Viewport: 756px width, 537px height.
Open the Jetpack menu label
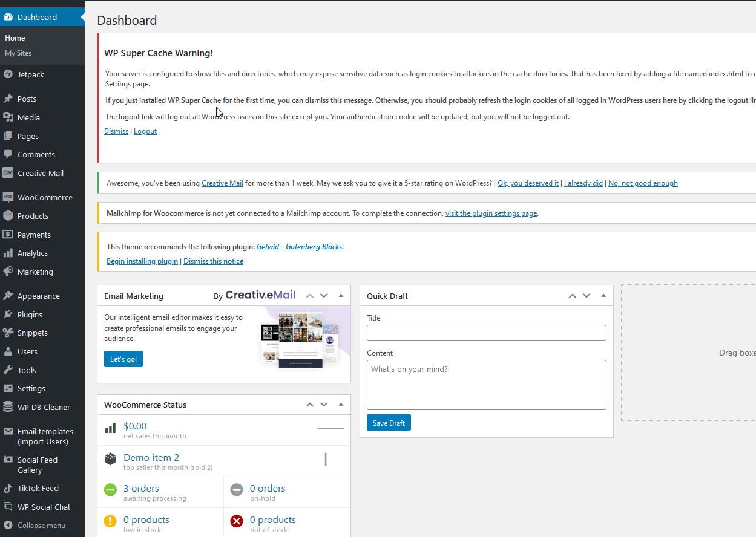tap(31, 74)
